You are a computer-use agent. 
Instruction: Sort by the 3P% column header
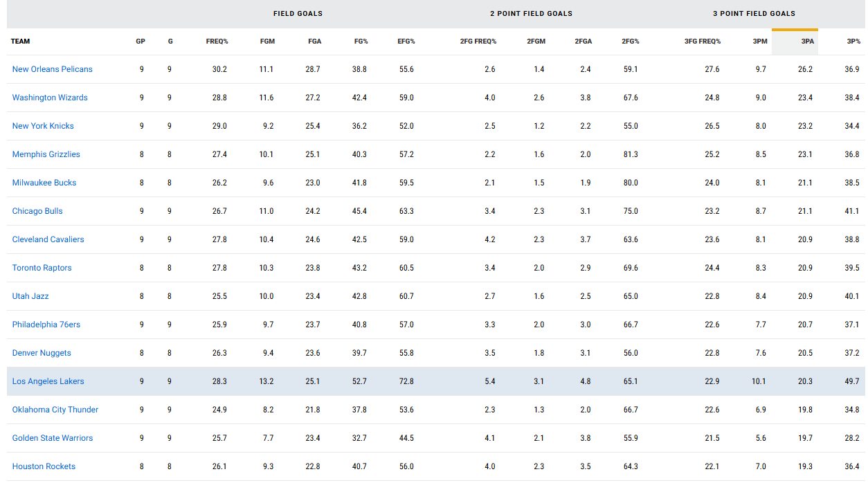pos(853,42)
